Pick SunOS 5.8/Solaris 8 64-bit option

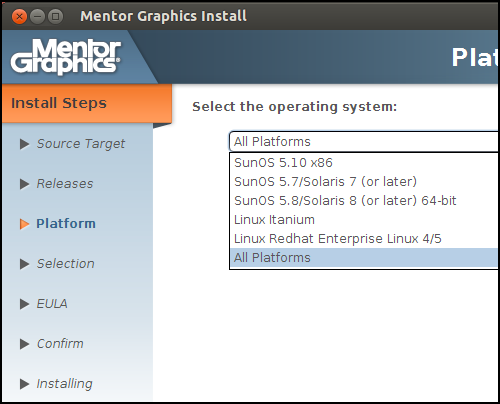click(x=364, y=201)
